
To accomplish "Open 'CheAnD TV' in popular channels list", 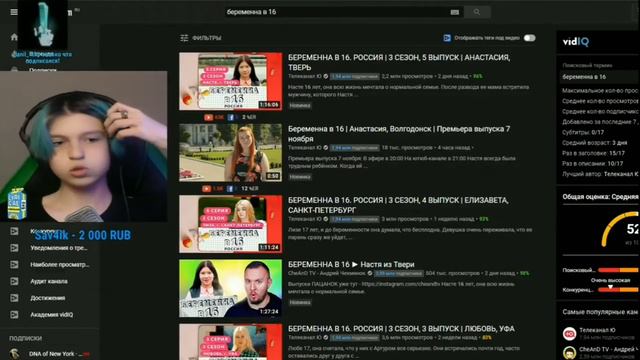I will tap(608, 349).
